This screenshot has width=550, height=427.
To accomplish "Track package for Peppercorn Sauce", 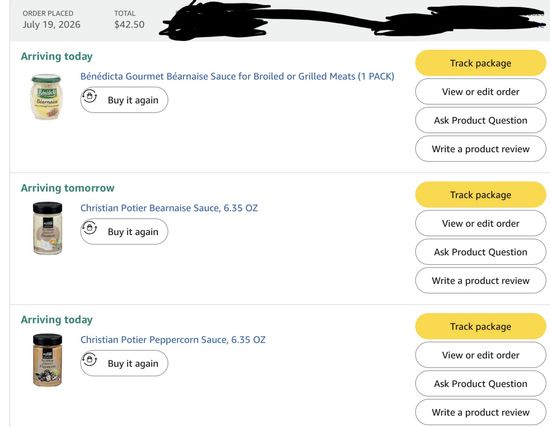I will 481,326.
